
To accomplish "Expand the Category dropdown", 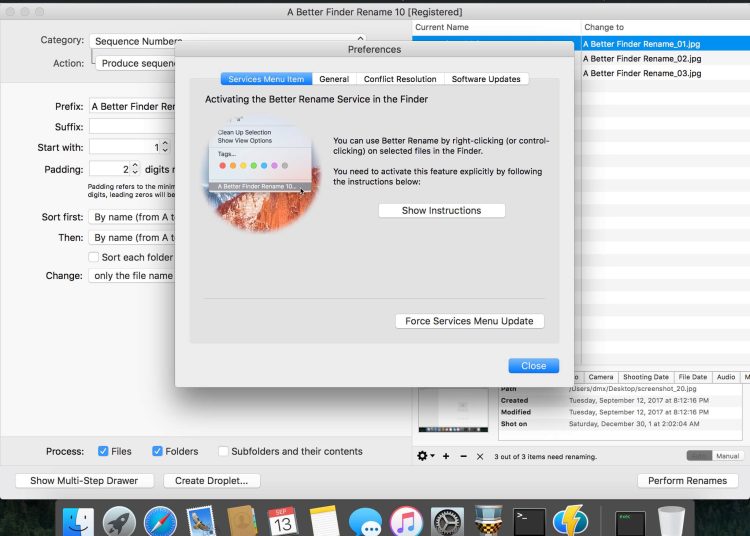I will tap(132, 41).
